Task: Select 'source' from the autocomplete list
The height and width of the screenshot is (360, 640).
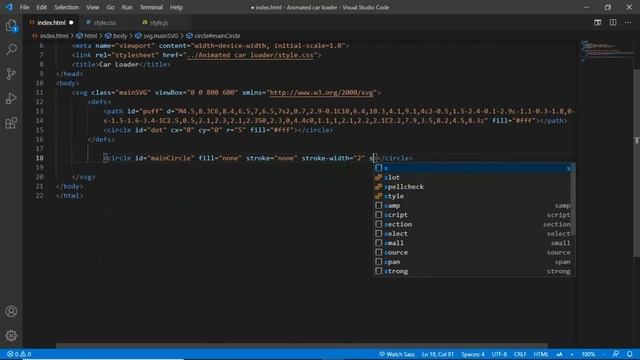Action: tap(473, 253)
